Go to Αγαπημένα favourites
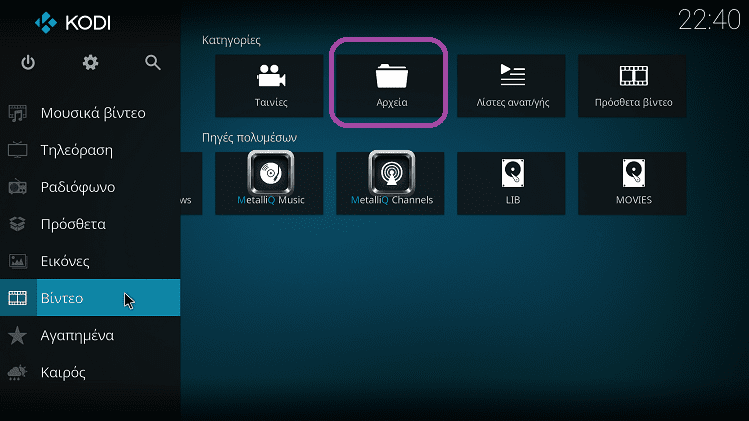The width and height of the screenshot is (749, 421). [90, 335]
